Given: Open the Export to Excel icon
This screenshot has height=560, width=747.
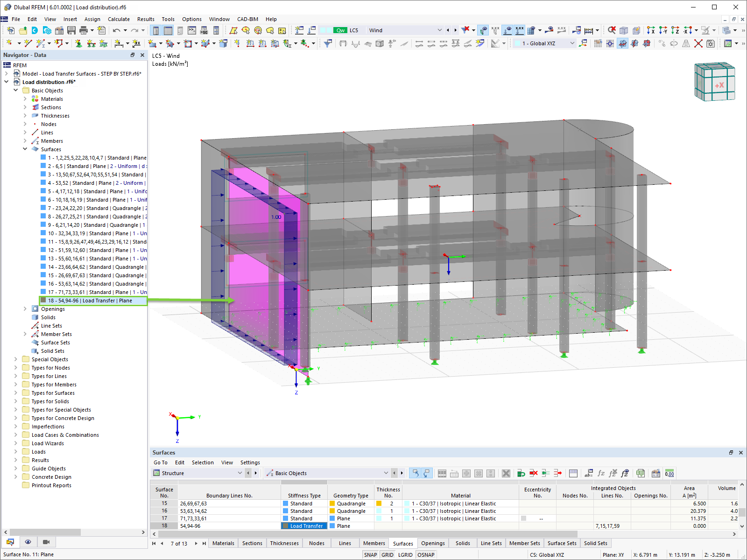Looking at the screenshot, I should pyautogui.click(x=641, y=473).
